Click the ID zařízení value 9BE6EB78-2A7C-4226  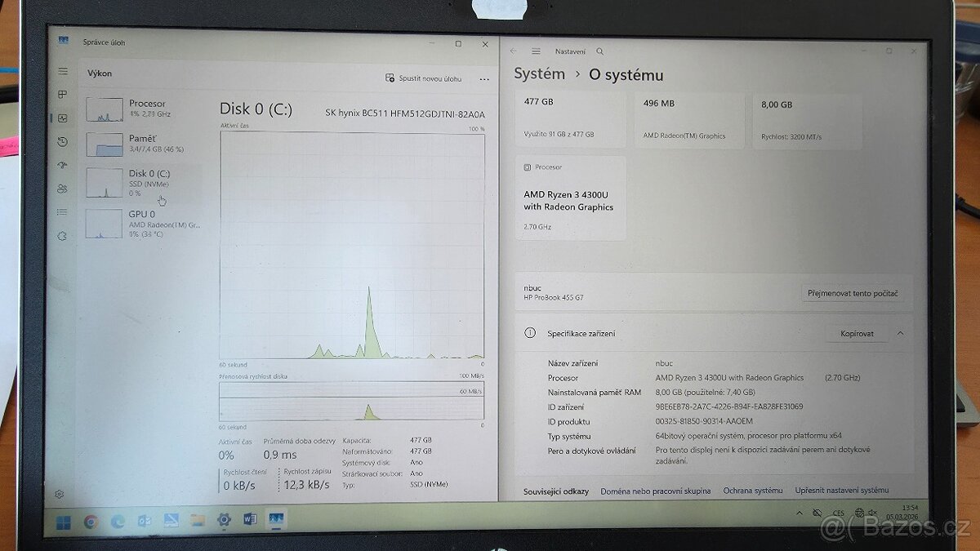(728, 407)
